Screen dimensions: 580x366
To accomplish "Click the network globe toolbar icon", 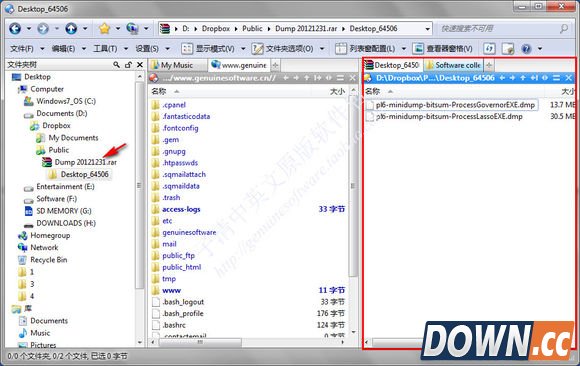I will (x=132, y=28).
